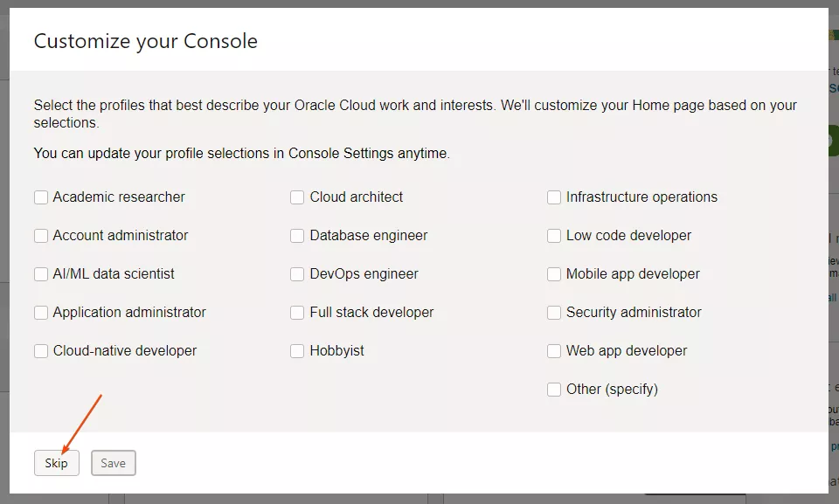Toggle the Database engineer checkbox
This screenshot has height=504, width=839.
(x=297, y=236)
